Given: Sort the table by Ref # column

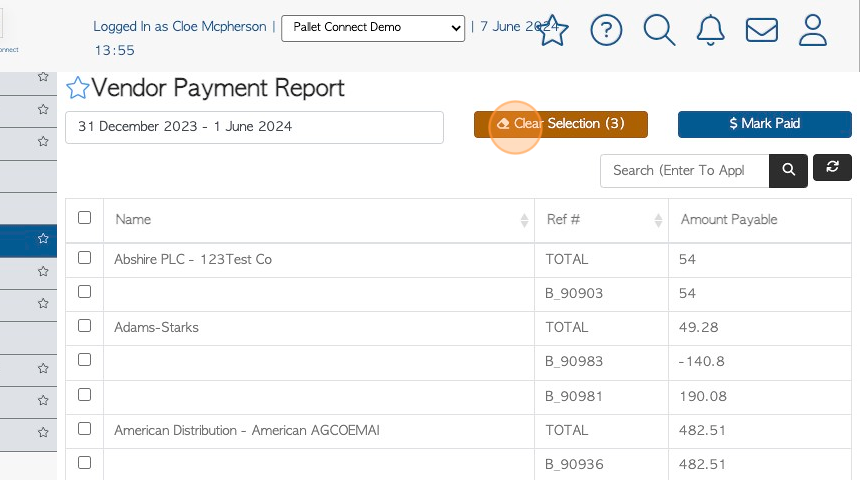Looking at the screenshot, I should click(x=602, y=220).
